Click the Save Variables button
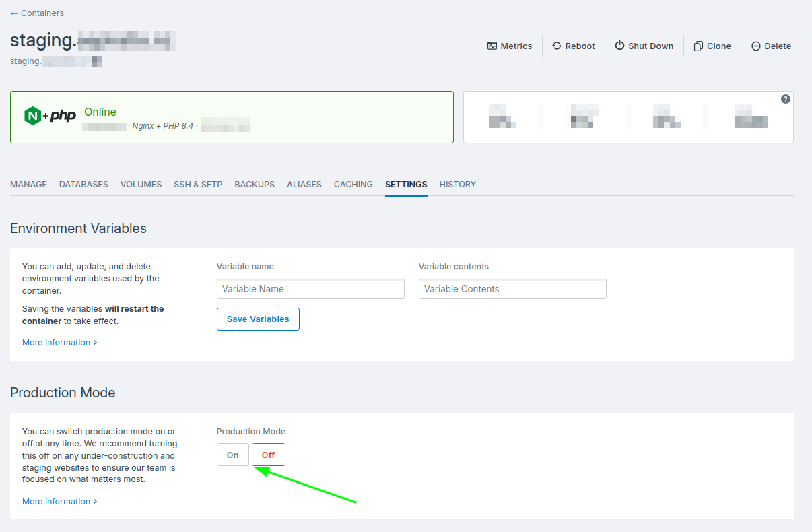 258,319
